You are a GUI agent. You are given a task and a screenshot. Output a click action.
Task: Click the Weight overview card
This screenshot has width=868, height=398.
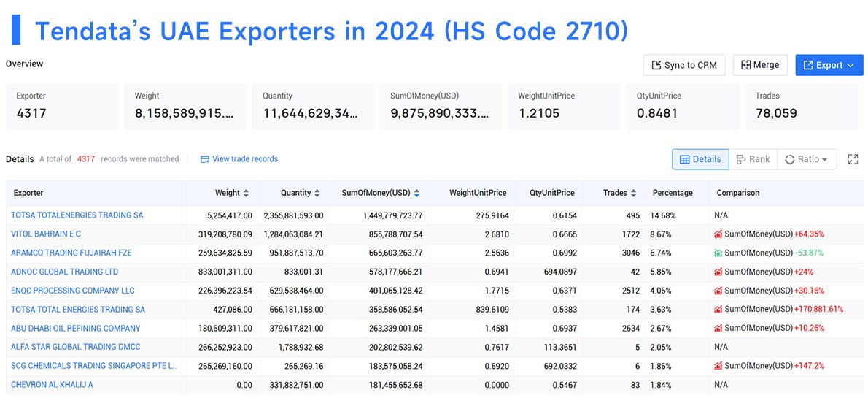tap(185, 107)
